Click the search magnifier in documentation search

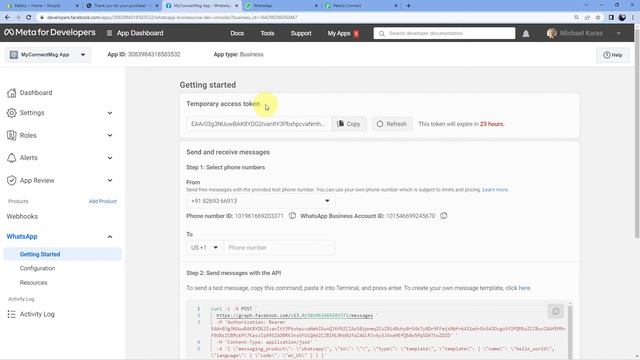[x=382, y=33]
